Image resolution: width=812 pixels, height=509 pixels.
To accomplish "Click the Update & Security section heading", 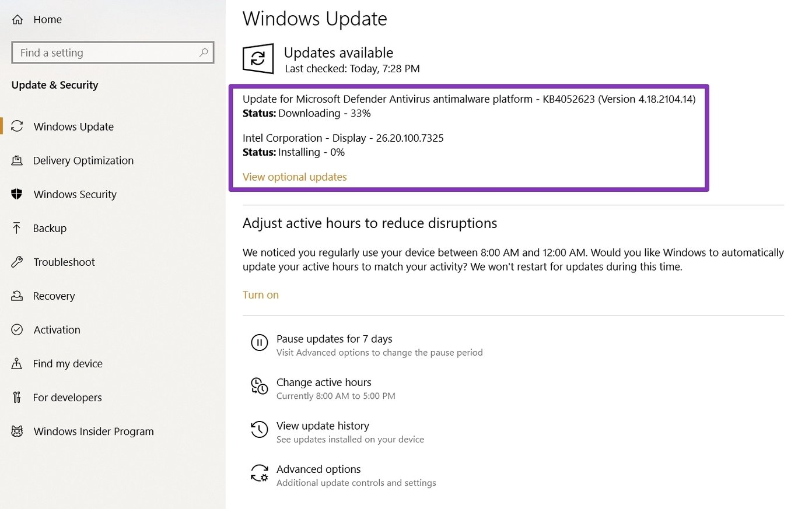I will pos(55,85).
